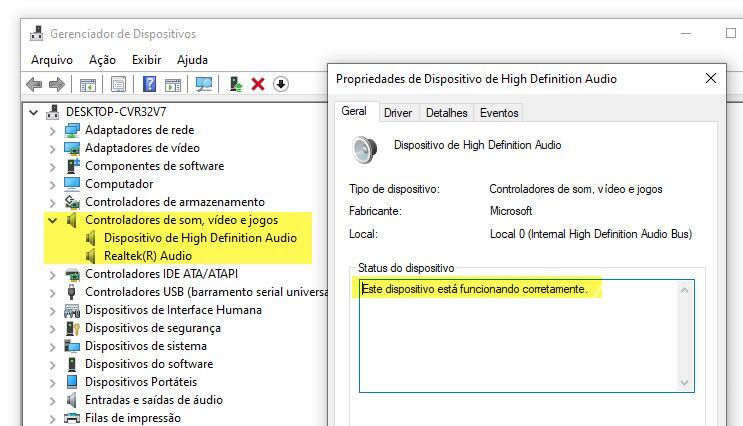
Task: Expand Adaptadores de vídeo node
Action: pos(53,148)
